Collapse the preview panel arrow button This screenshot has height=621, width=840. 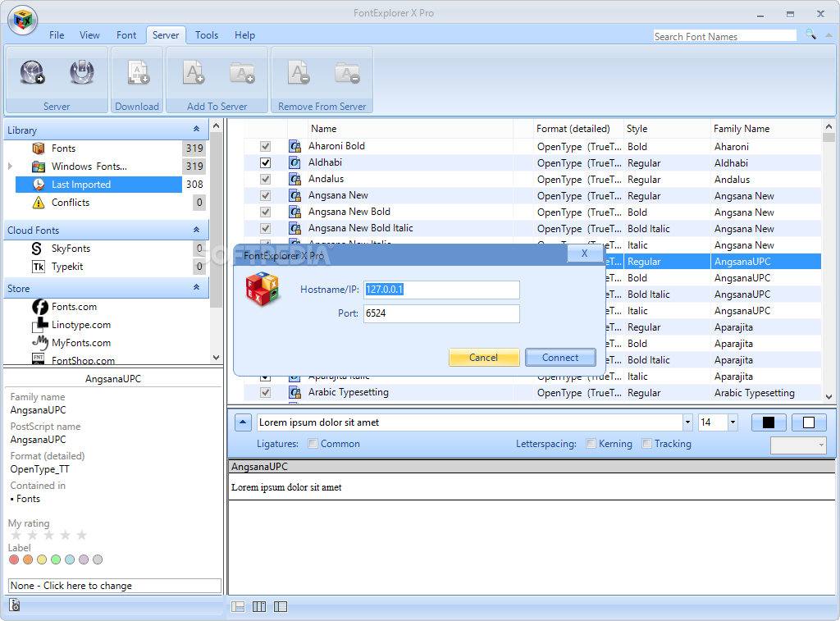click(243, 422)
